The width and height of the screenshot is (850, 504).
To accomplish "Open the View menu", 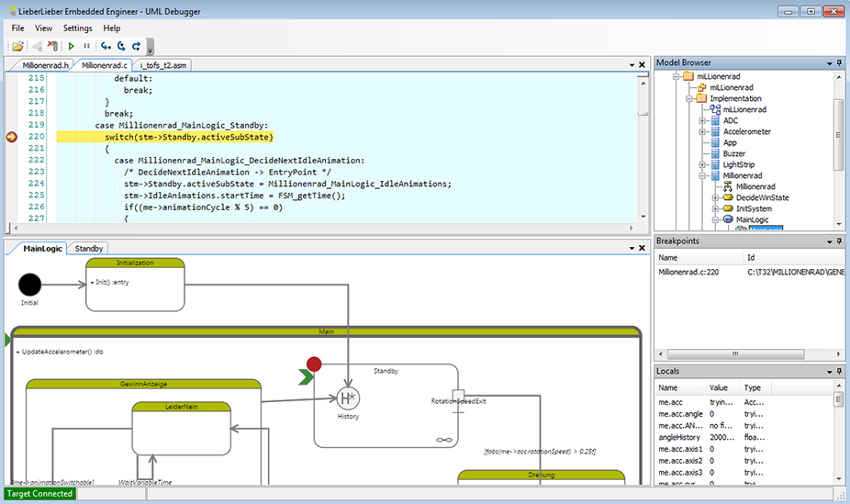I will click(43, 28).
